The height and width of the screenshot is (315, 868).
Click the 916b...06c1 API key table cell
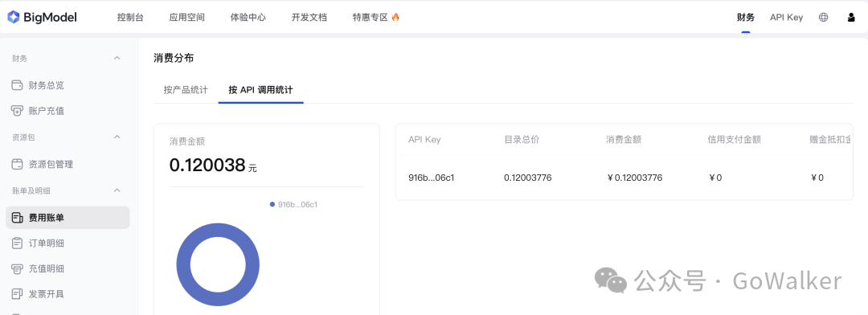[432, 178]
